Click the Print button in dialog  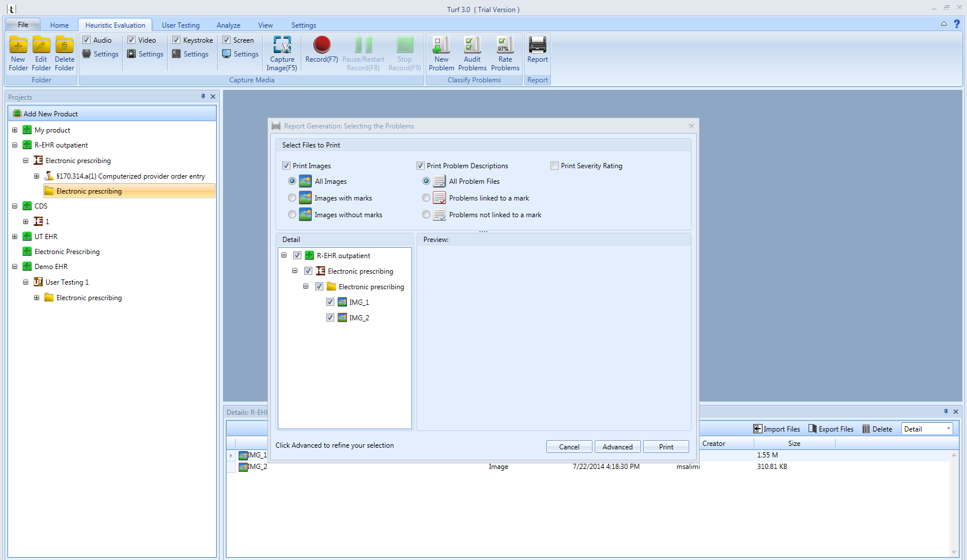tap(666, 447)
